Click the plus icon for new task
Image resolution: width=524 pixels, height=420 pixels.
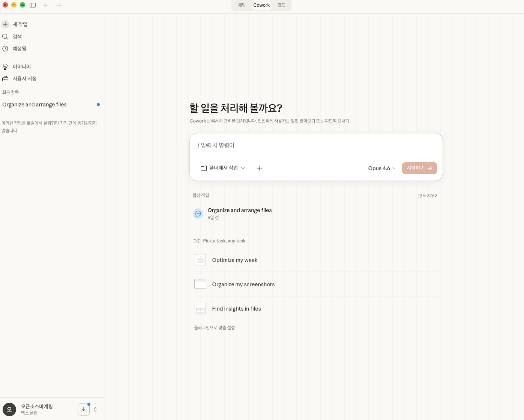pyautogui.click(x=5, y=24)
